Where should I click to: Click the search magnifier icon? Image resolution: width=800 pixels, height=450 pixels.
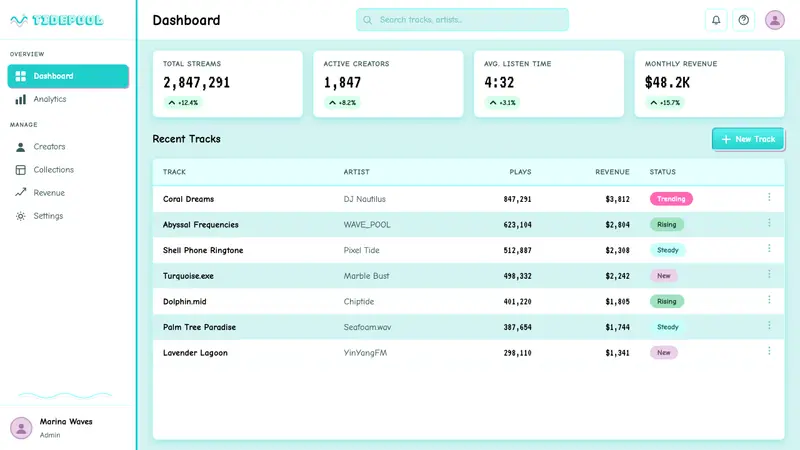(x=367, y=20)
